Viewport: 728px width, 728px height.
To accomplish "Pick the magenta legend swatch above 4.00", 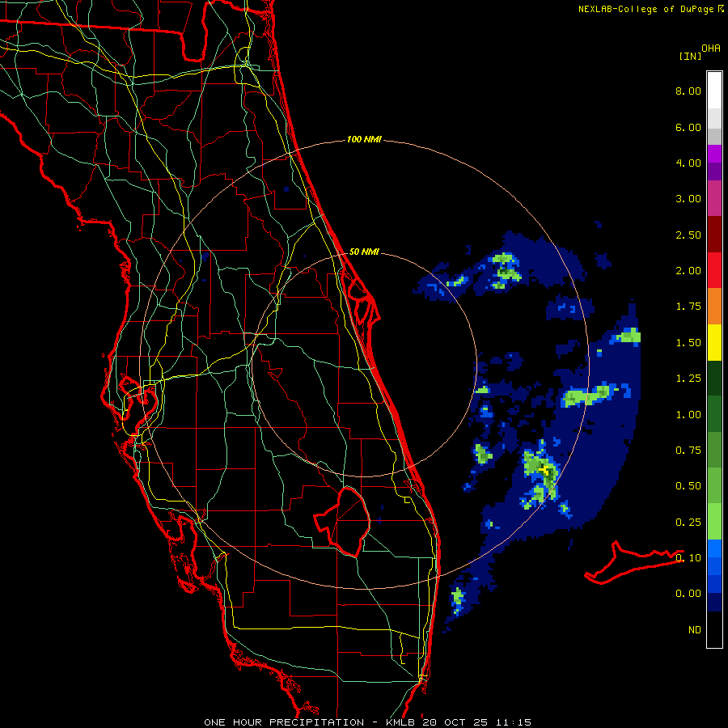I will click(714, 154).
